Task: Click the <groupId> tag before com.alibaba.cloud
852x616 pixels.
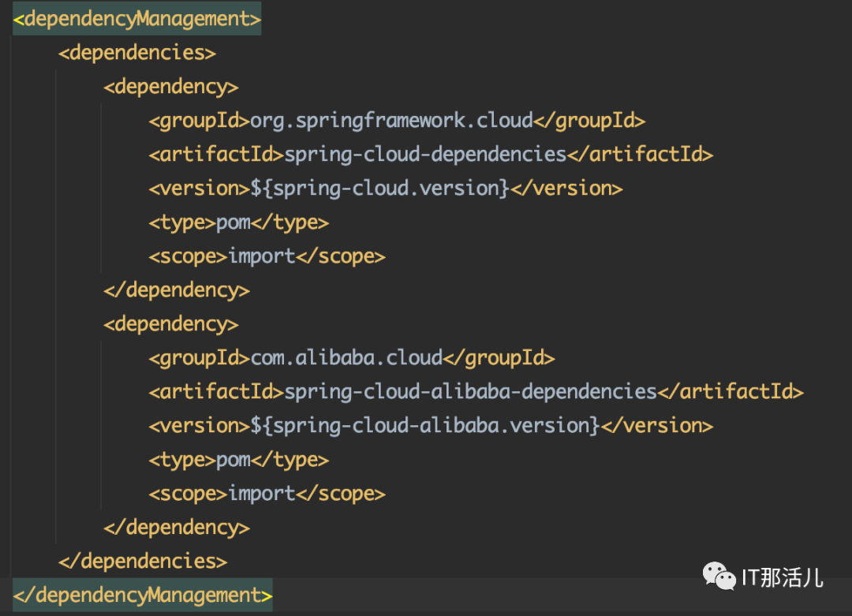Action: pyautogui.click(x=200, y=358)
